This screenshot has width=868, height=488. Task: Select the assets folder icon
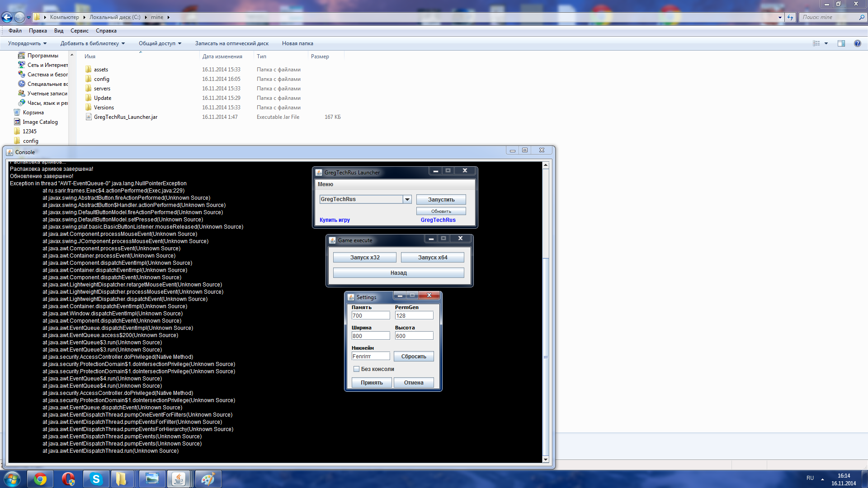click(x=89, y=69)
